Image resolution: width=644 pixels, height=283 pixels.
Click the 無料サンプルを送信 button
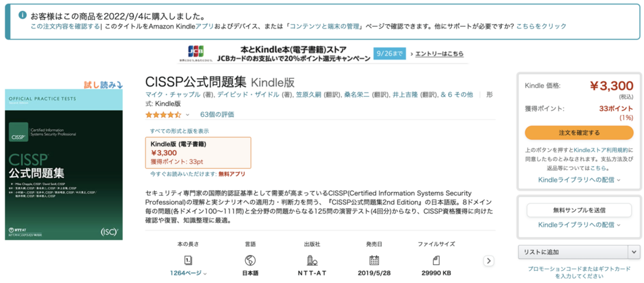(x=579, y=210)
